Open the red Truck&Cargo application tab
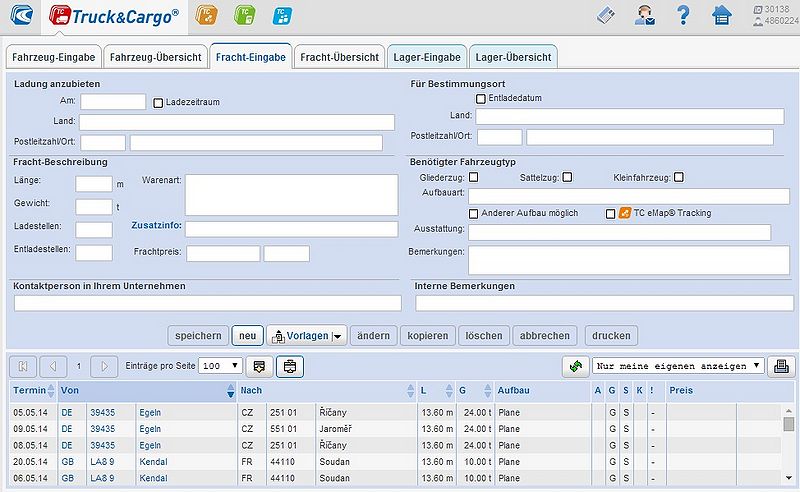Screen dimensions: 800x492 (x=114, y=16)
